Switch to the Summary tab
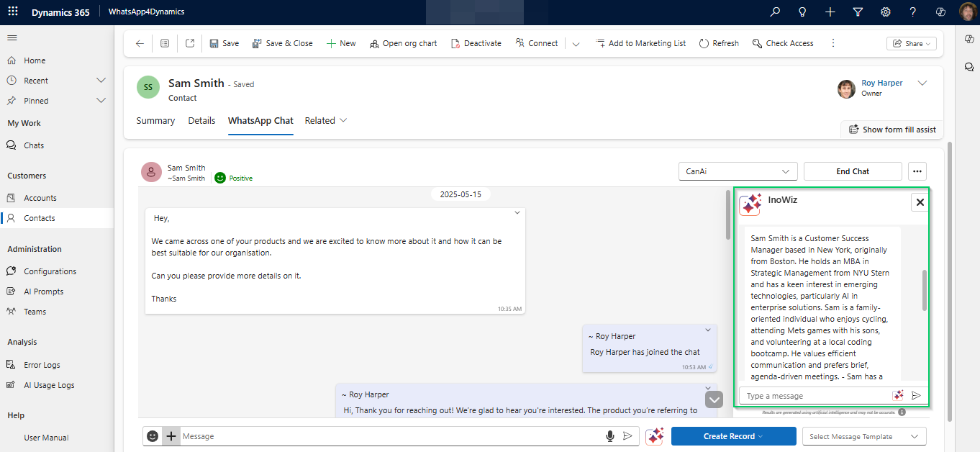This screenshot has width=980, height=452. (x=155, y=121)
